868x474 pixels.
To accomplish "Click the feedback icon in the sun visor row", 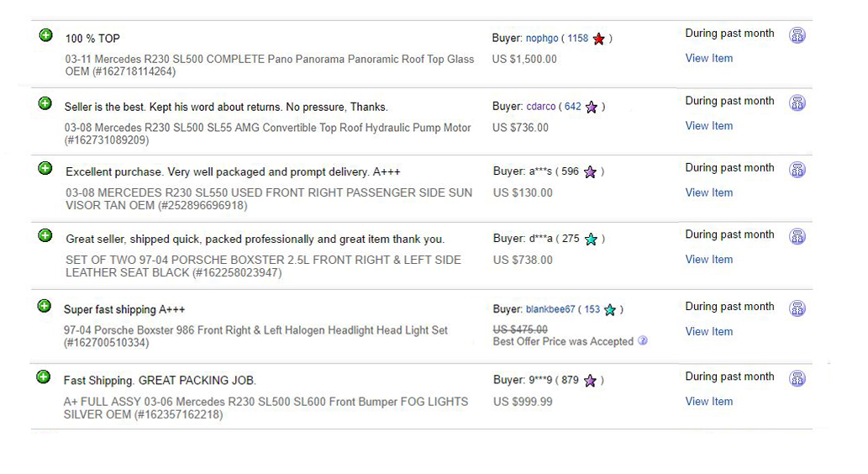I will (x=797, y=170).
